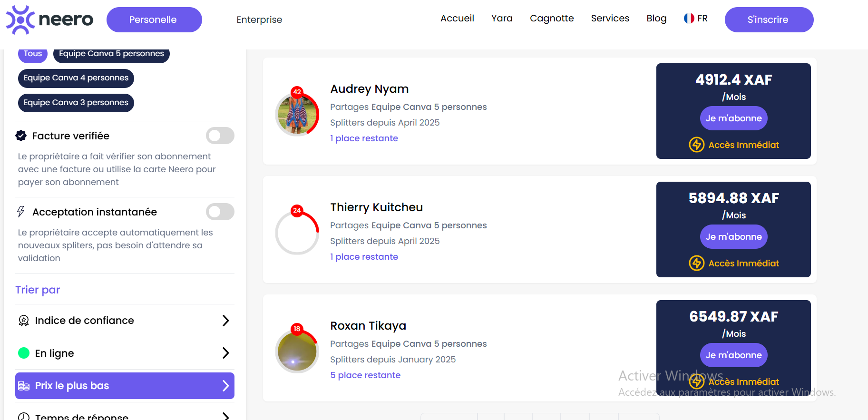
Task: Enable the Acceptation instantanée toggle
Action: coord(220,212)
